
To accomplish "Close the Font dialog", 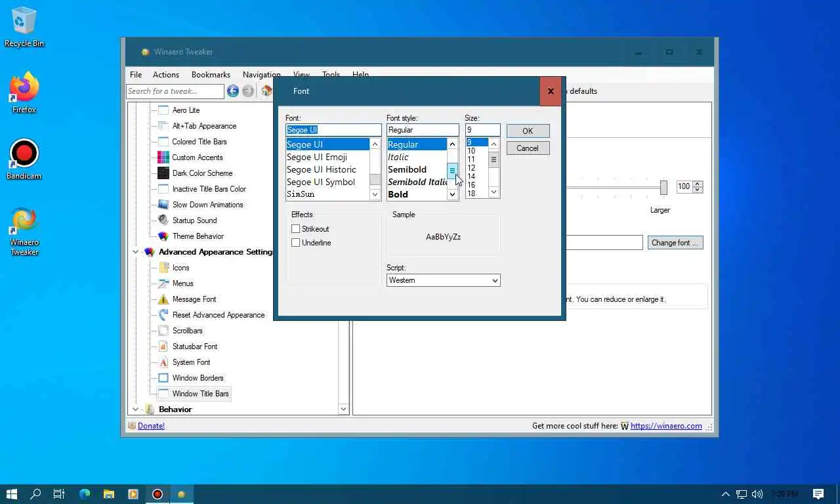I will [551, 91].
